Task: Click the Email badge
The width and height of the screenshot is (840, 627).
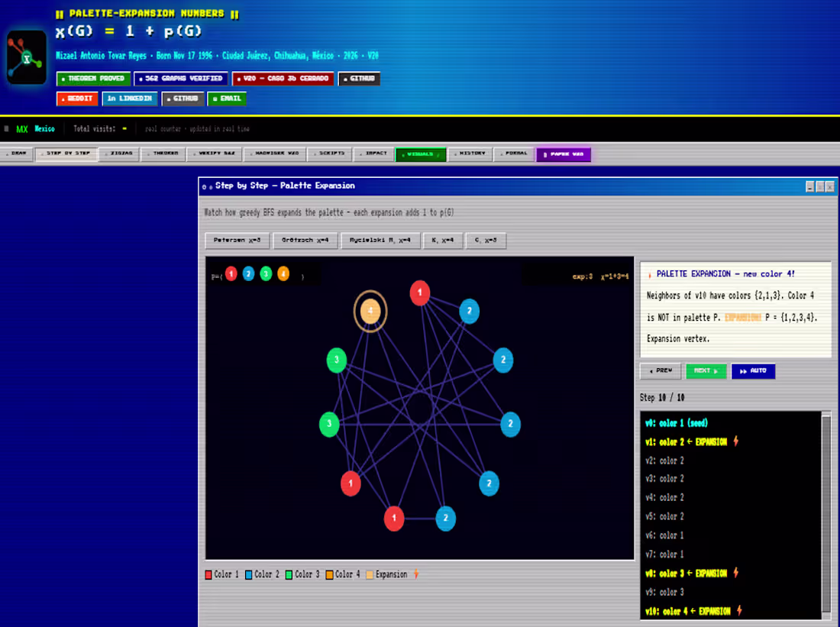Action: pyautogui.click(x=227, y=99)
